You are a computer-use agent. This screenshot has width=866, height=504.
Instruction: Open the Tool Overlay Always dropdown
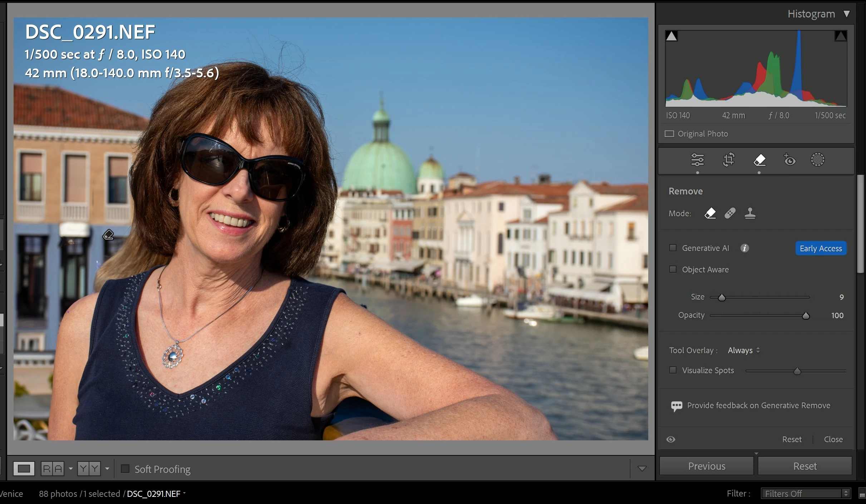[x=744, y=350]
